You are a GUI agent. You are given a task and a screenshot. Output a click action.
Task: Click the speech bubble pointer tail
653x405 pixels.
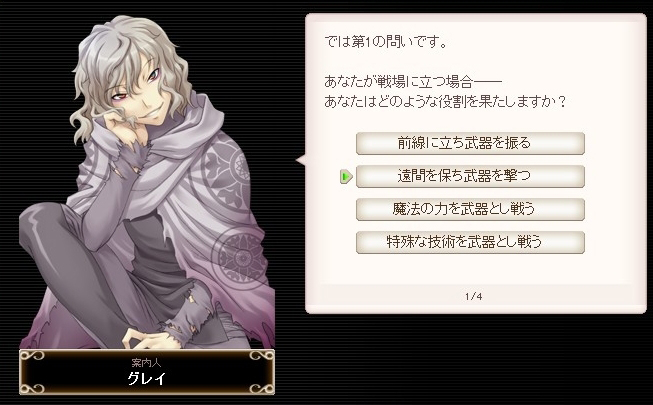click(x=301, y=160)
